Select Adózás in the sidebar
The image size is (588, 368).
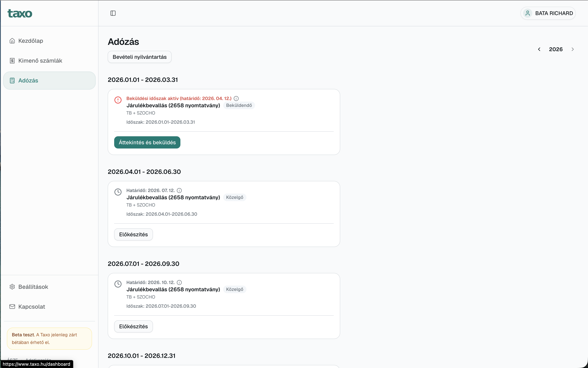click(x=28, y=81)
